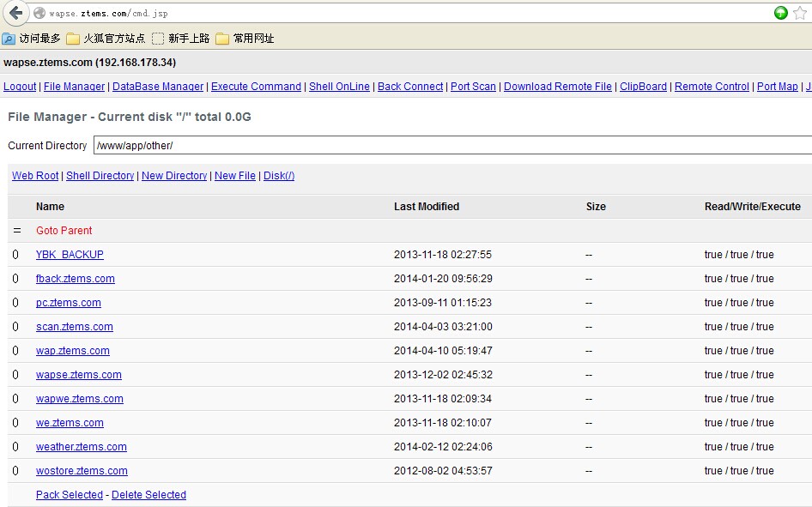812x507 pixels.
Task: Open DataBase Manager
Action: [x=158, y=87]
